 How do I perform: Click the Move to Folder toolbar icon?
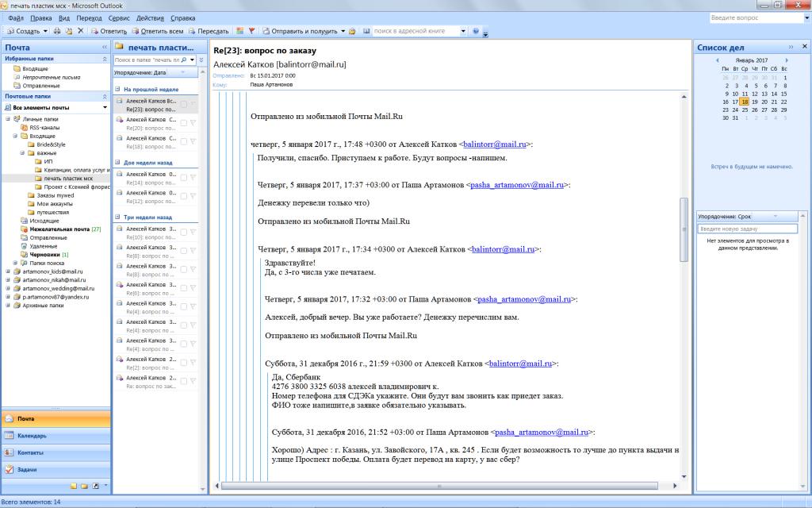tap(68, 31)
